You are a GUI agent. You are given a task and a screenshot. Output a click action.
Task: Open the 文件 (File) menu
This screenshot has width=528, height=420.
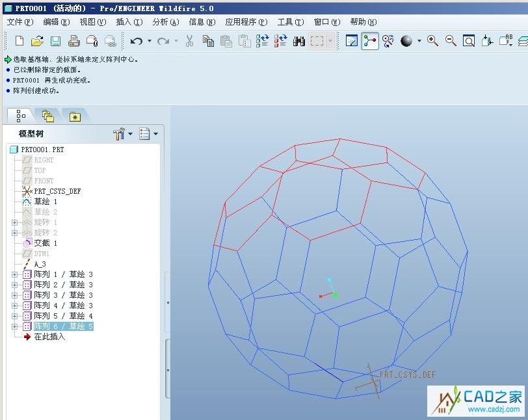click(x=20, y=21)
